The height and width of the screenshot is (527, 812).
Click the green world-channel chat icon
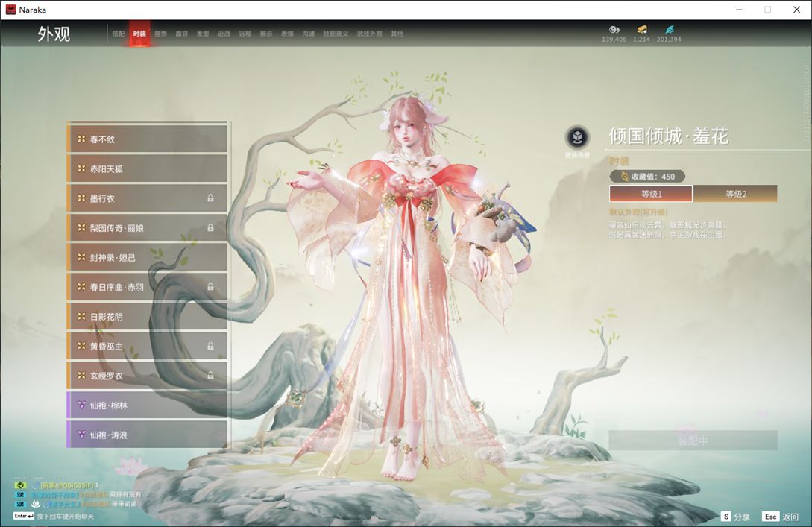click(20, 485)
